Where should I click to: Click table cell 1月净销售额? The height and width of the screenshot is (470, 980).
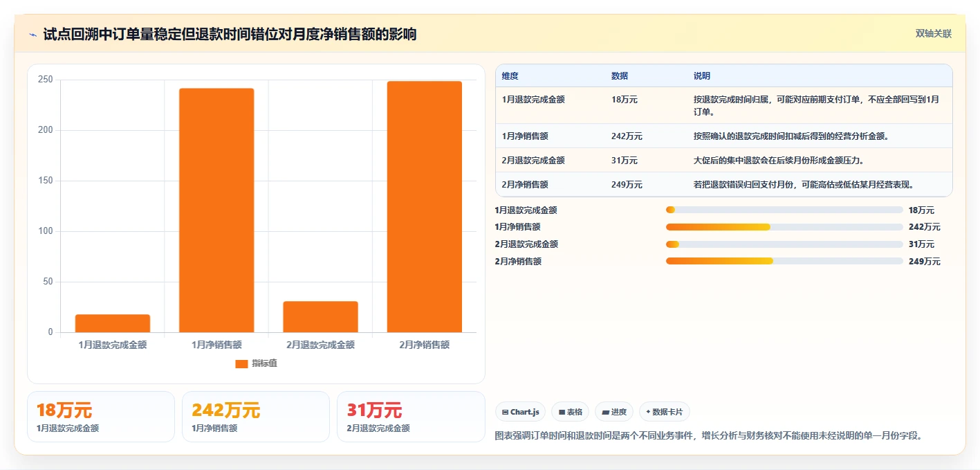pos(525,136)
